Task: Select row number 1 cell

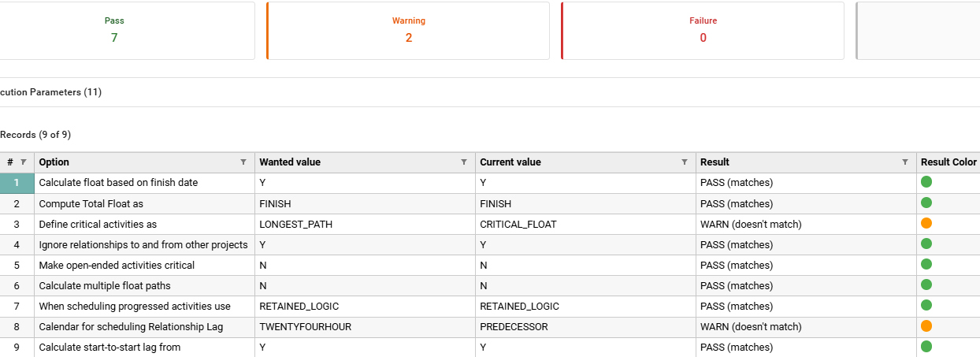Action: point(17,183)
